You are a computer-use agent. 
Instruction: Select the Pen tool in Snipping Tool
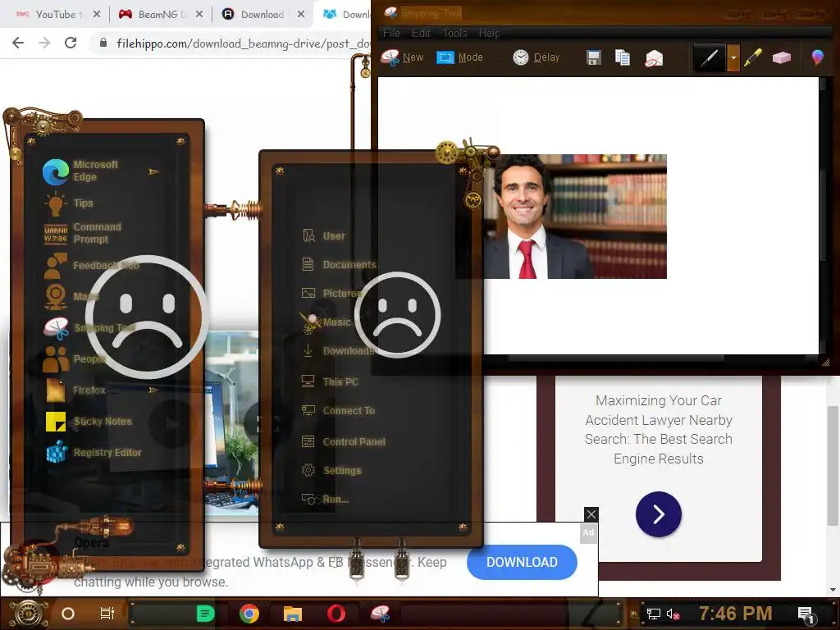710,57
